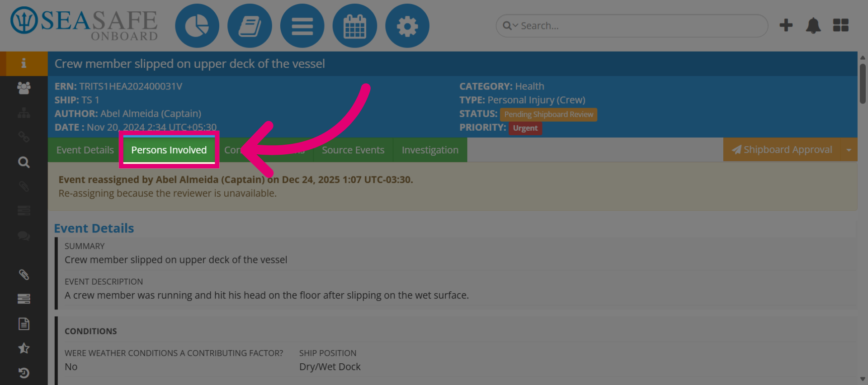Viewport: 868px width, 385px height.
Task: Click the SHIP TS 1 text
Action: pyautogui.click(x=77, y=100)
